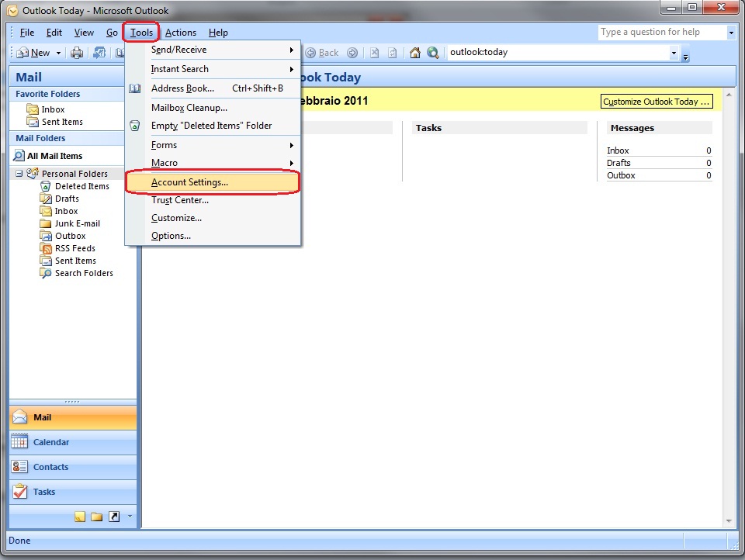The image size is (745, 560).
Task: Click the Address Book icon in menu
Action: [x=135, y=88]
